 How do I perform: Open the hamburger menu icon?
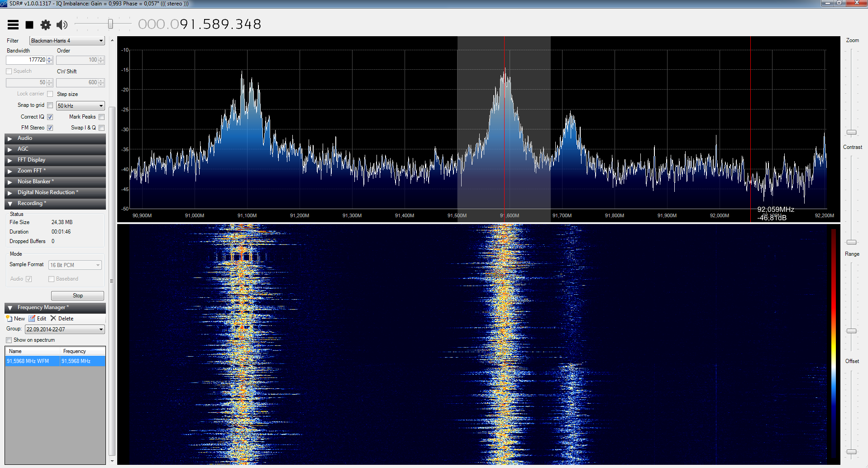coord(13,25)
